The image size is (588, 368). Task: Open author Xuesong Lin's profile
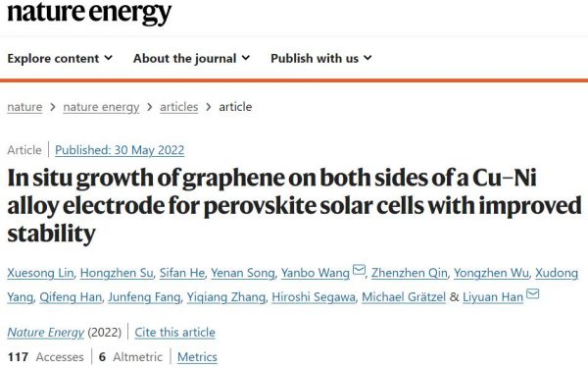click(40, 273)
